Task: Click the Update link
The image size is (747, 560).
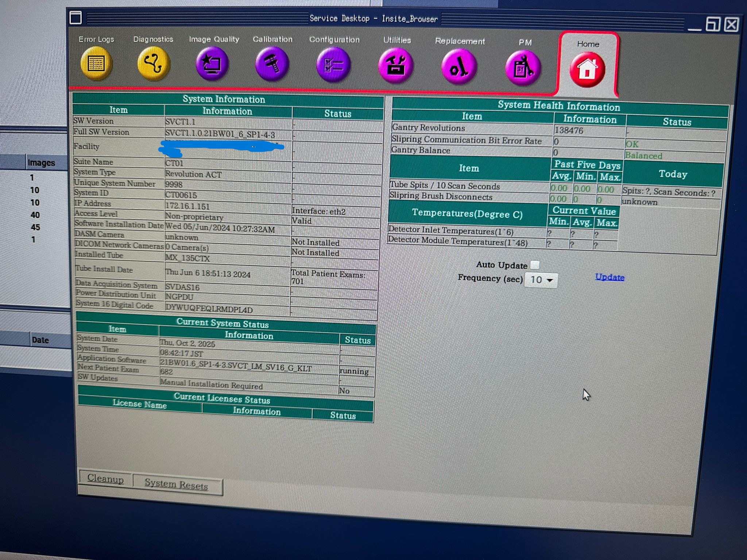Action: [609, 277]
